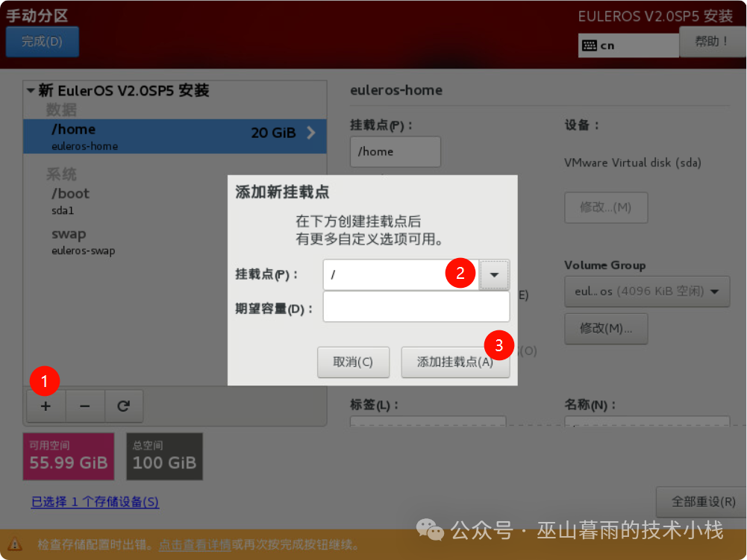Screen dimensions: 747x560
Task: Click the arrow on the /home partition row
Action: [311, 133]
